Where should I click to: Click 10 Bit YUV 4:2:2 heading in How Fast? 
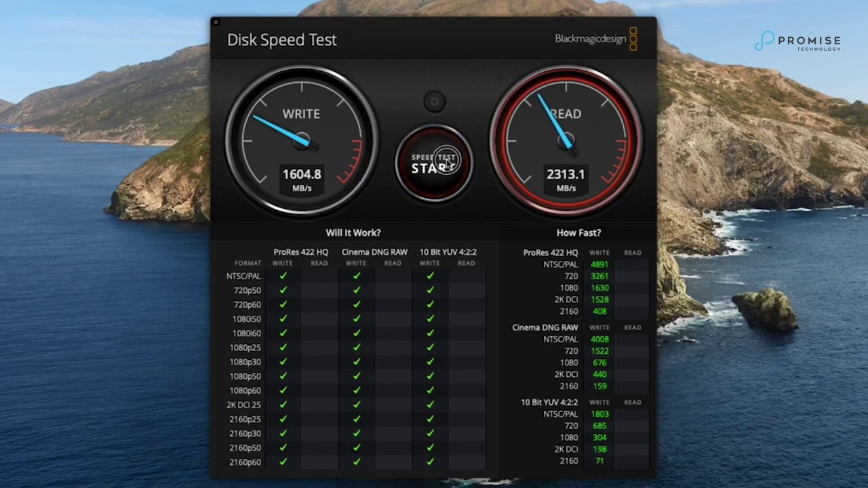549,403
